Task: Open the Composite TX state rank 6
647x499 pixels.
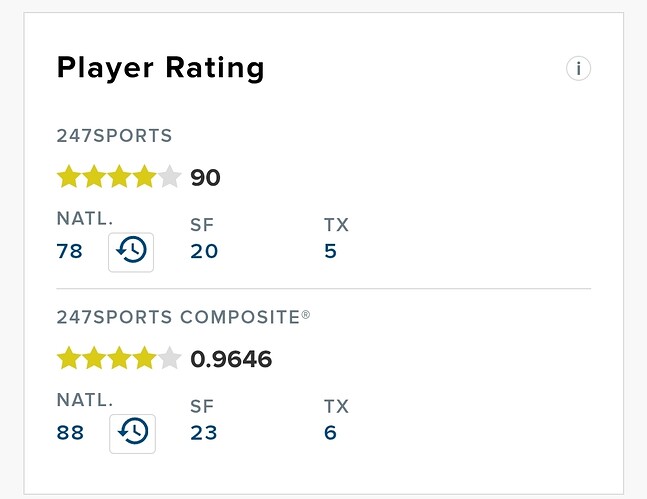Action: 331,433
